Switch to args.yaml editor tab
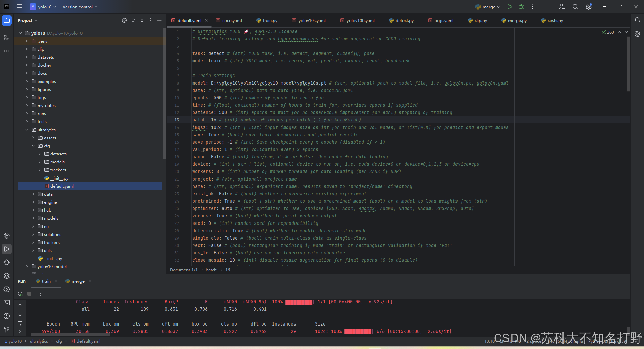 tap(441, 20)
